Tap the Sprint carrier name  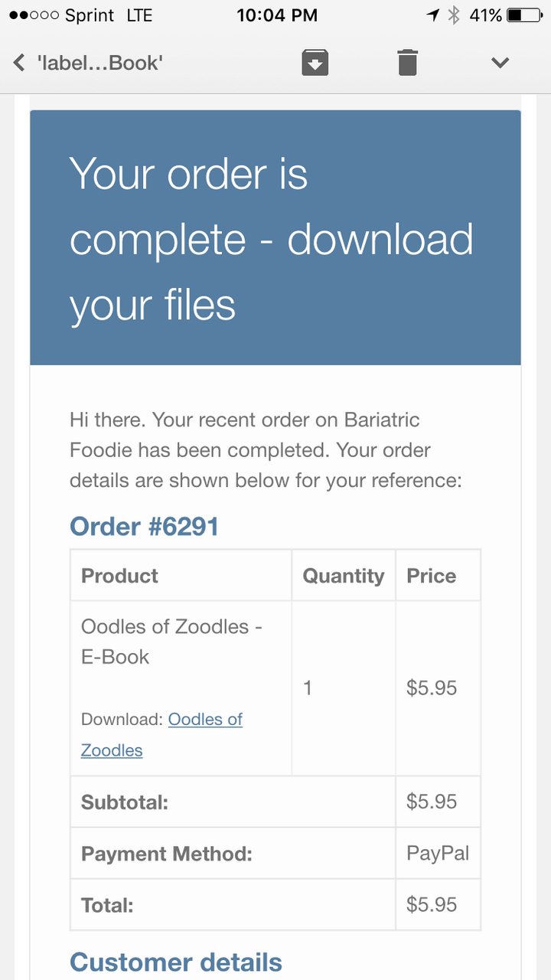(91, 15)
